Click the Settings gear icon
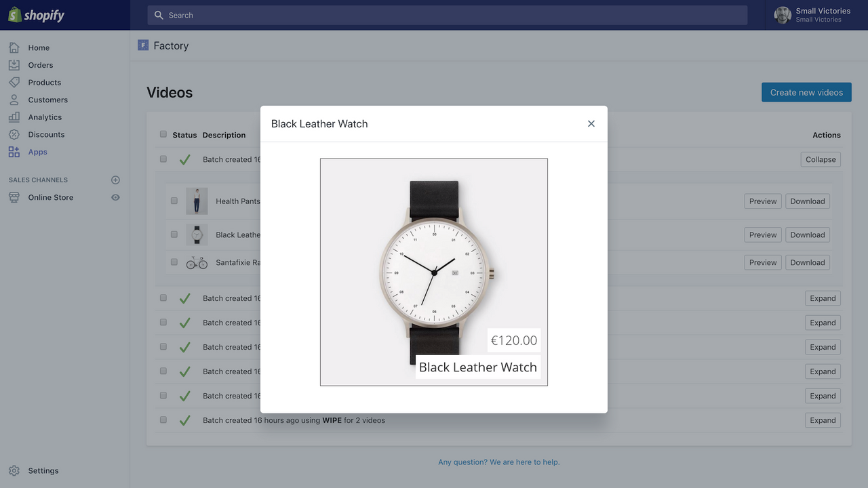Screen dimensions: 868x488 14,470
